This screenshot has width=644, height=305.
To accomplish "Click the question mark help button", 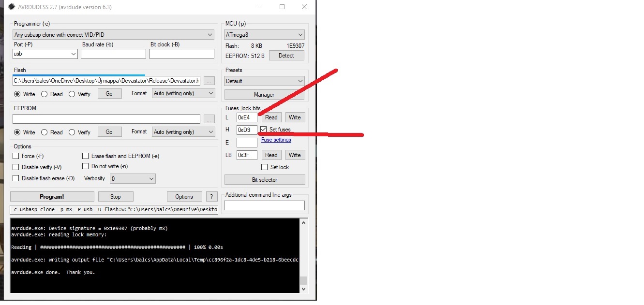I will 211,197.
